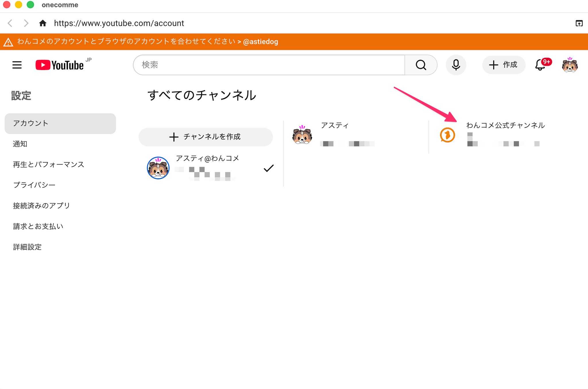Start voice search with microphone icon
Image resolution: width=588 pixels, height=389 pixels.
pos(456,65)
